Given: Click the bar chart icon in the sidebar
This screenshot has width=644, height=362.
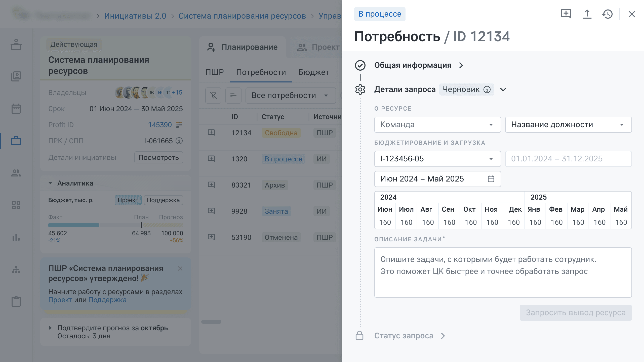Looking at the screenshot, I should tap(16, 237).
